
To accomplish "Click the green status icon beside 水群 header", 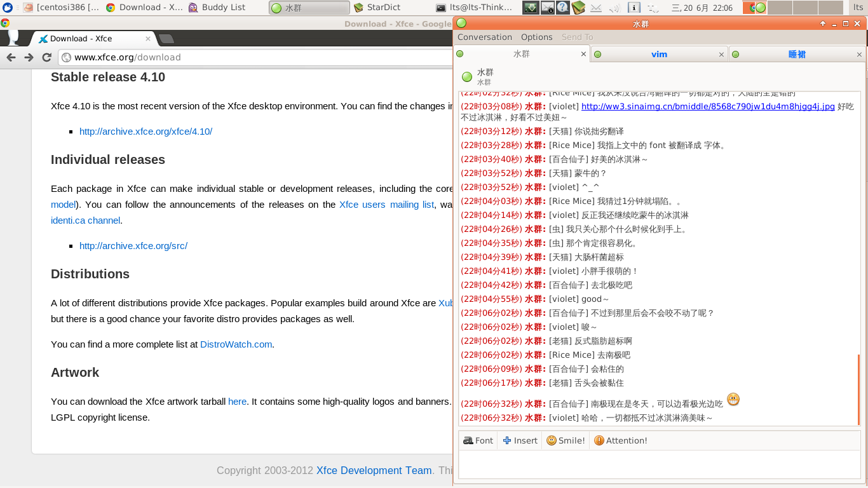I will 467,77.
